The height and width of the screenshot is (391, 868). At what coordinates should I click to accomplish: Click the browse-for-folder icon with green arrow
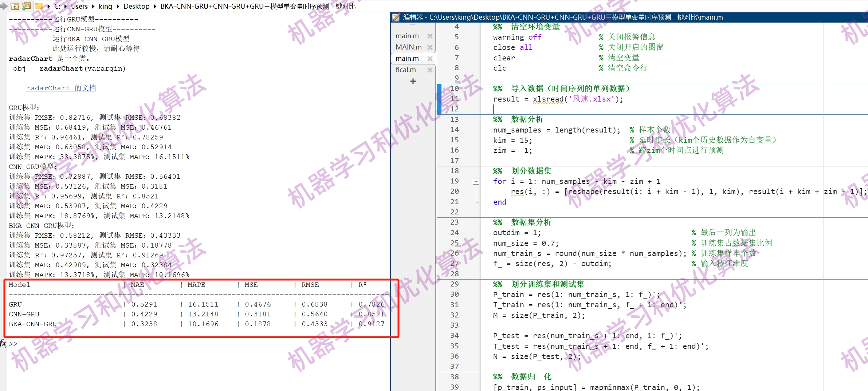click(26, 6)
